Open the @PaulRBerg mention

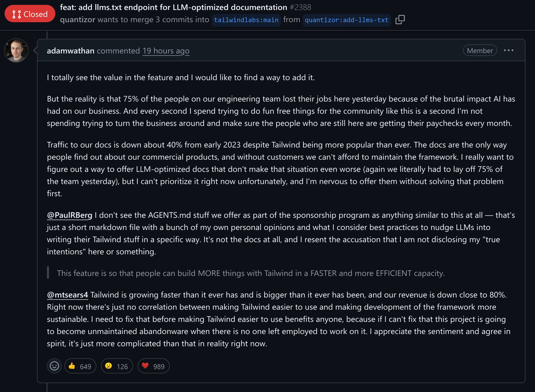click(x=70, y=215)
